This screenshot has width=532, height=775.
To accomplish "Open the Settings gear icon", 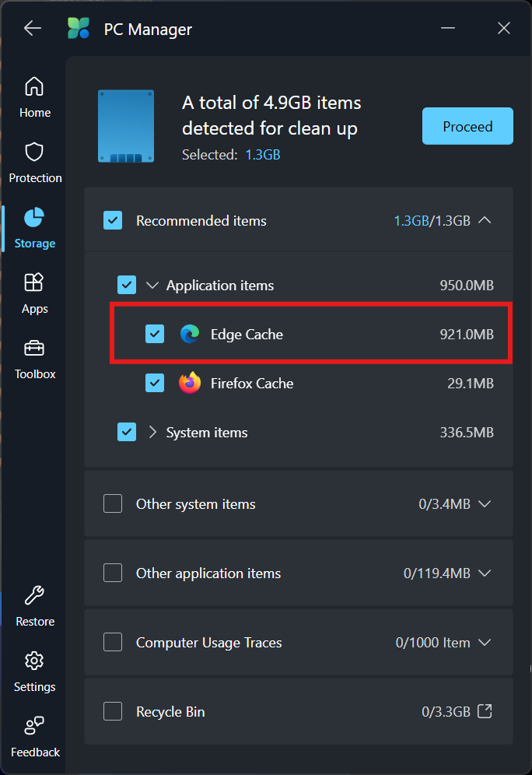I will tap(34, 661).
